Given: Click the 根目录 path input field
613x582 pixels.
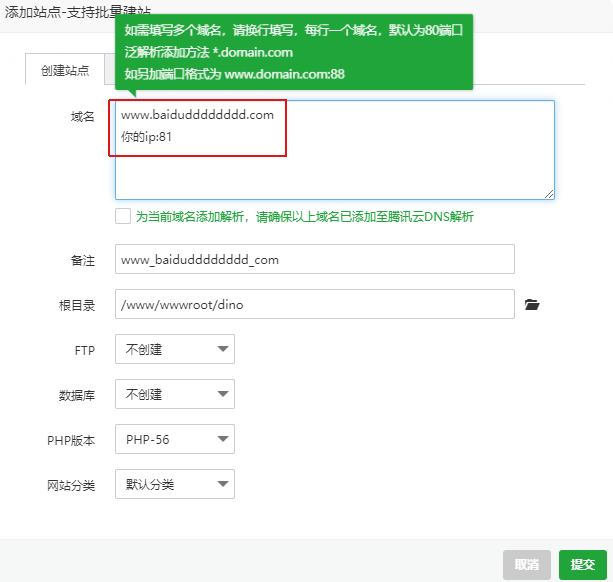Looking at the screenshot, I should [315, 304].
